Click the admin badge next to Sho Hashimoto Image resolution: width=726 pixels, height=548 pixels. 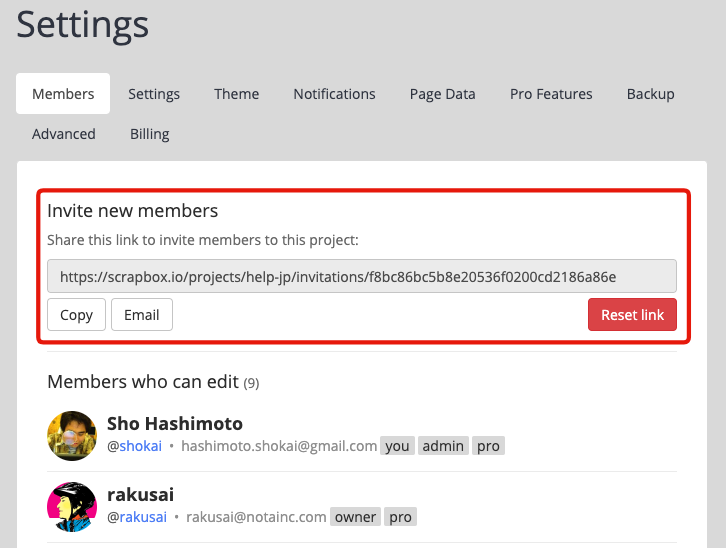[443, 446]
